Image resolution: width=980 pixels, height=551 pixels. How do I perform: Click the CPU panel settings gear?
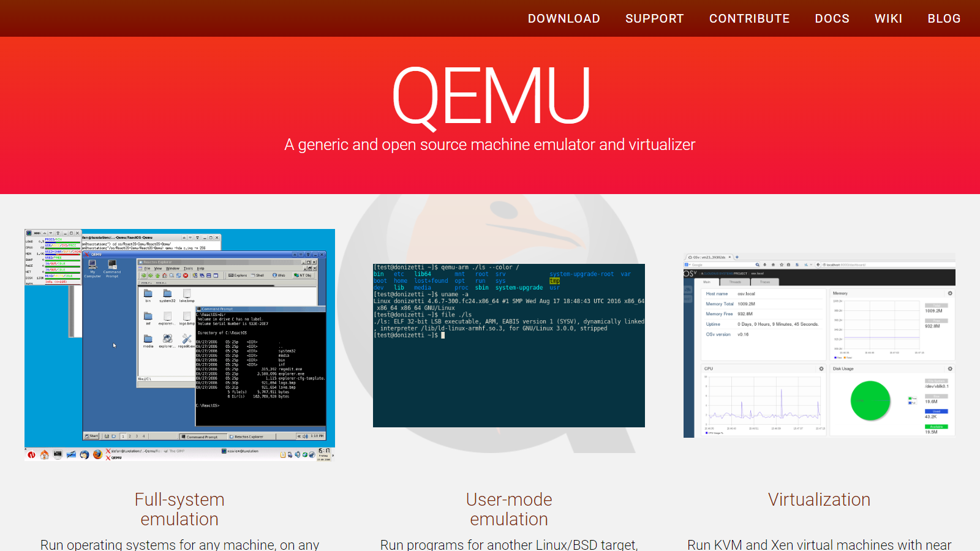821,369
